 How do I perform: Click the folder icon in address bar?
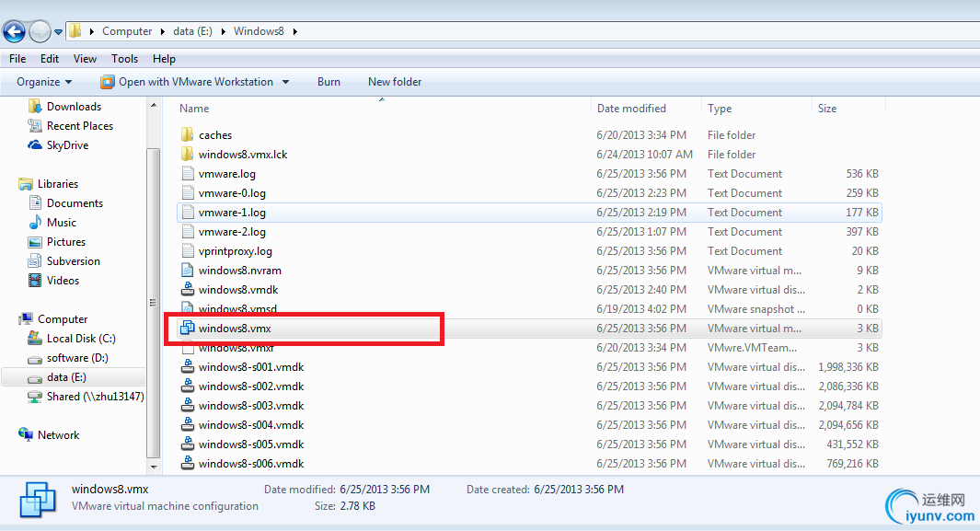pos(75,30)
